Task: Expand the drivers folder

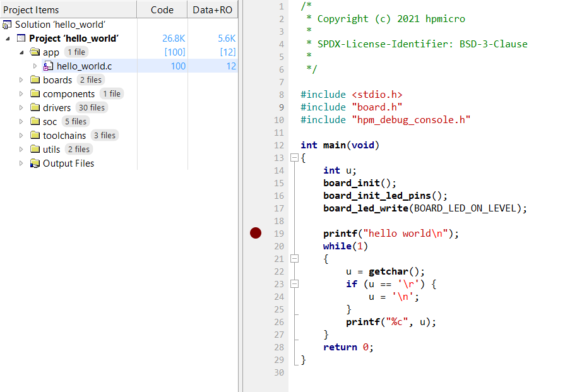Action: [21, 108]
